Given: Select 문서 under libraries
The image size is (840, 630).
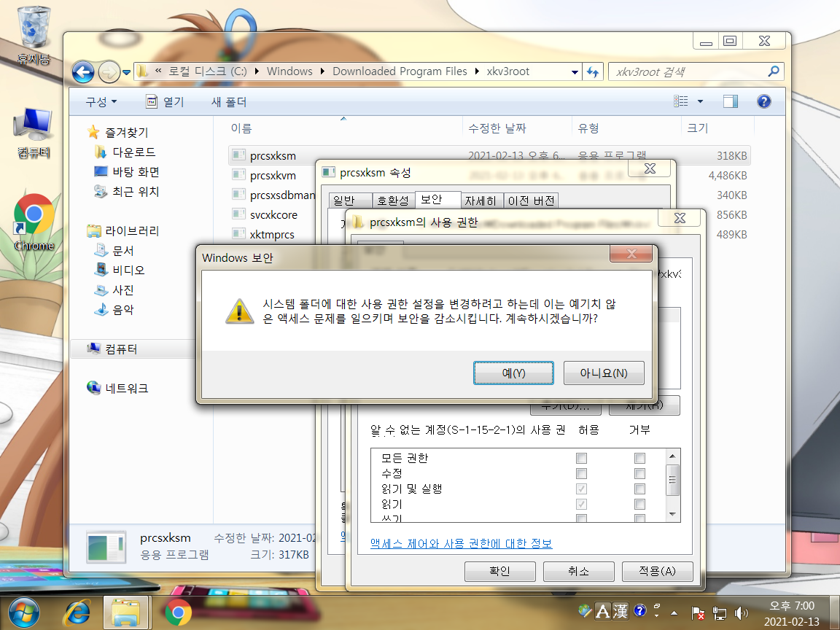Looking at the screenshot, I should pos(122,250).
